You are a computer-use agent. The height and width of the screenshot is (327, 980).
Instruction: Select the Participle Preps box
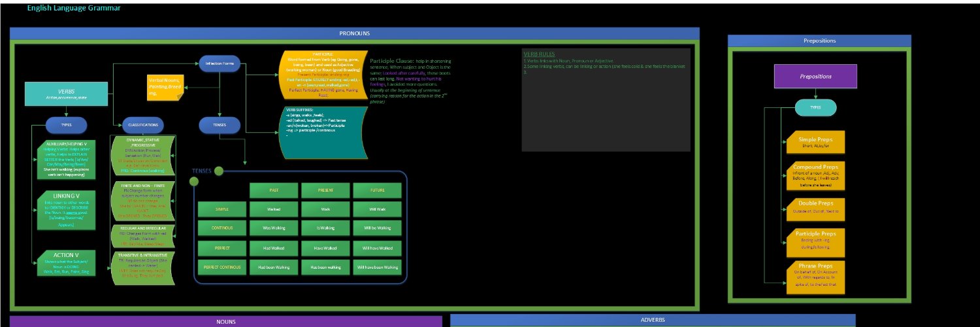[x=817, y=241]
